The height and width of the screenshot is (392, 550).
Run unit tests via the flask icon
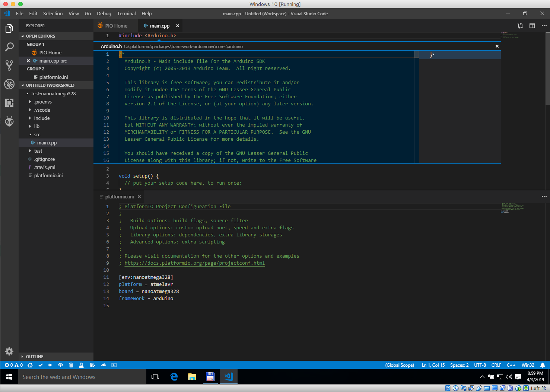[x=82, y=365]
